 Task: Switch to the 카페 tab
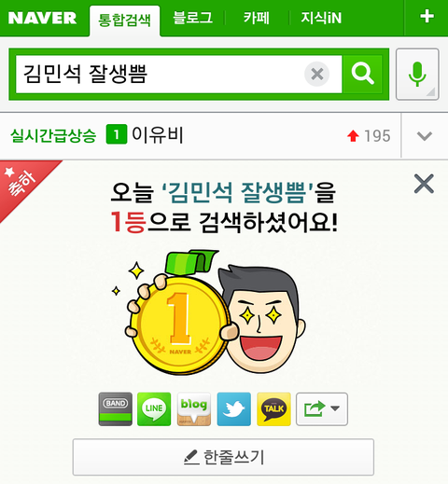(x=257, y=18)
